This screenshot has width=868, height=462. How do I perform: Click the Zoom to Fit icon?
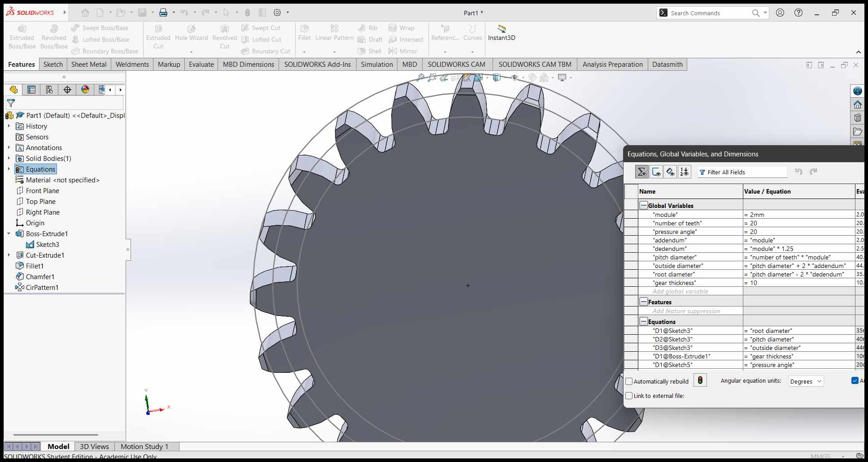click(x=420, y=78)
